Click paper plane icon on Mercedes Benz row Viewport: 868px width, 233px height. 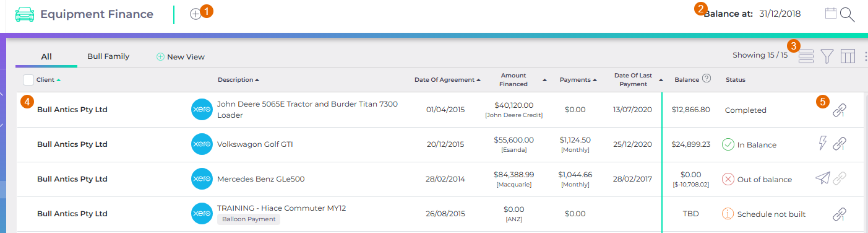tap(822, 178)
